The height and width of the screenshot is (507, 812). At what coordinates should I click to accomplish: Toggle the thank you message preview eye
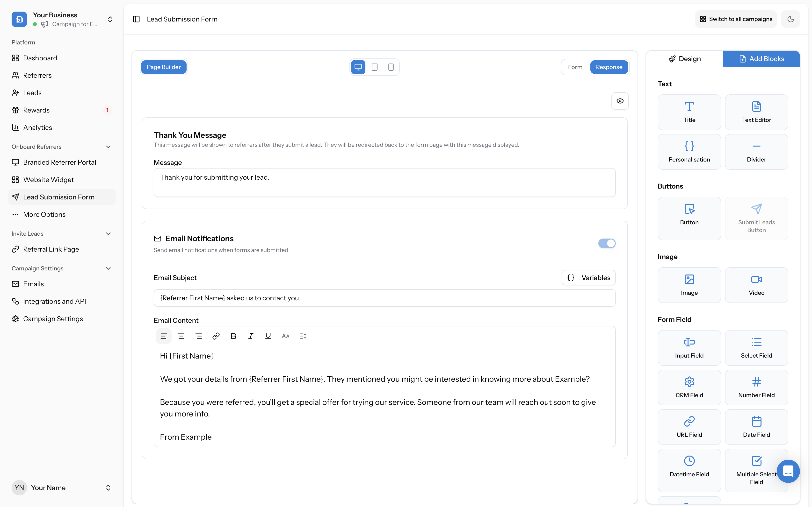(x=619, y=101)
